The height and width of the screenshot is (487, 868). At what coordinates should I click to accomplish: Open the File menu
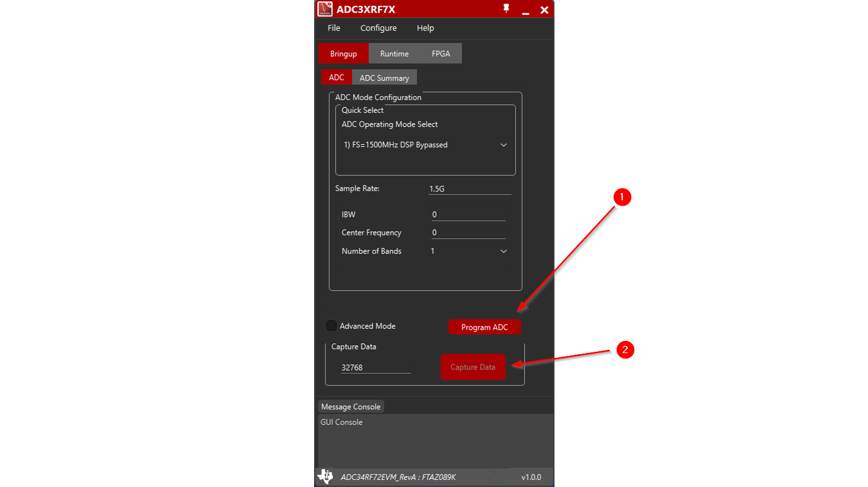[x=333, y=28]
